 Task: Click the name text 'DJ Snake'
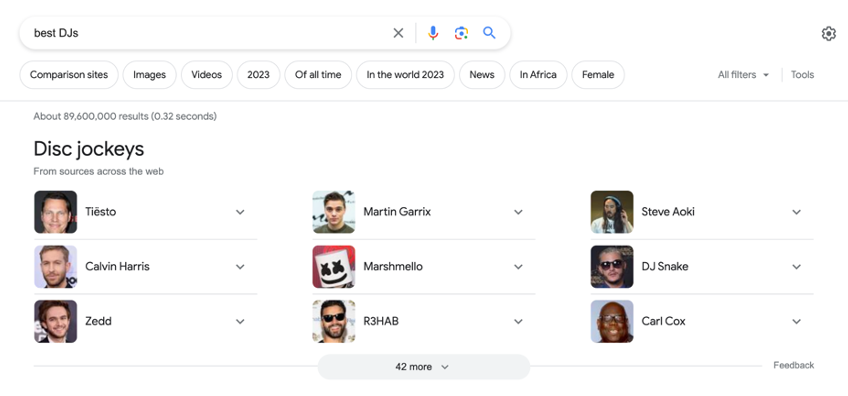pos(665,267)
